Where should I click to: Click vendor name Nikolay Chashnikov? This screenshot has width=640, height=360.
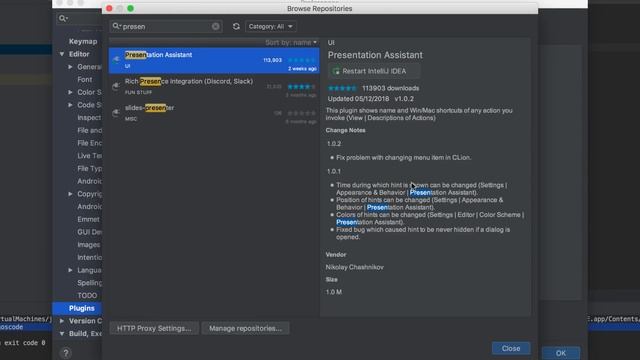(x=354, y=267)
